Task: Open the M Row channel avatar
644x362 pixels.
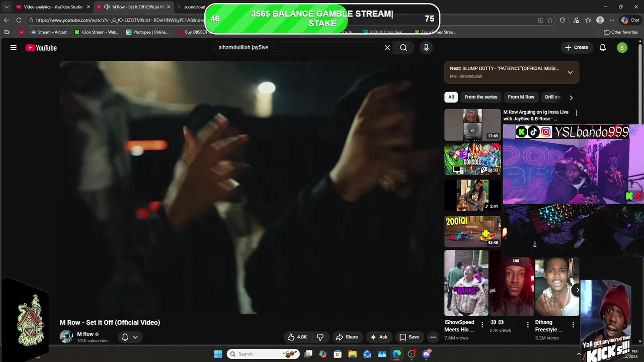Action: click(x=66, y=337)
